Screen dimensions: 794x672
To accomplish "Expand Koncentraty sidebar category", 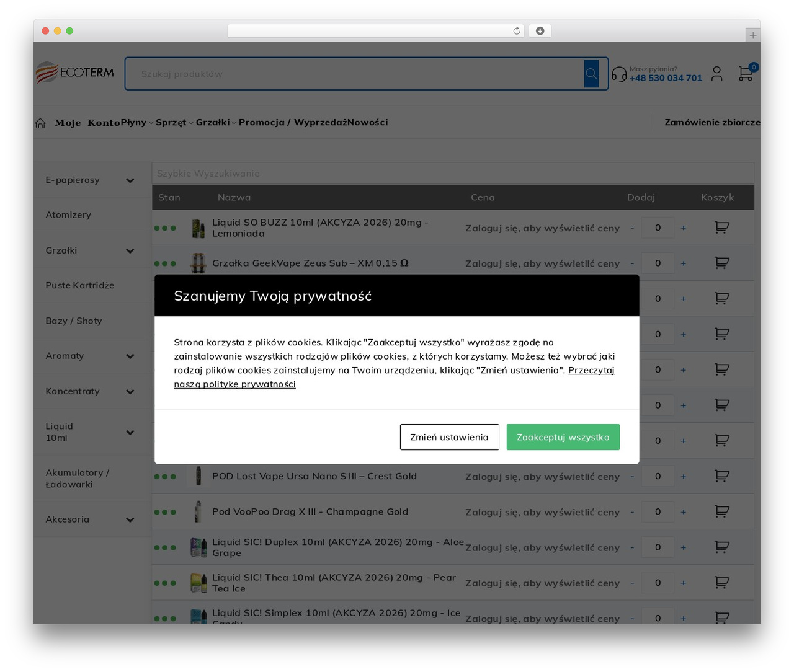I will 130,392.
